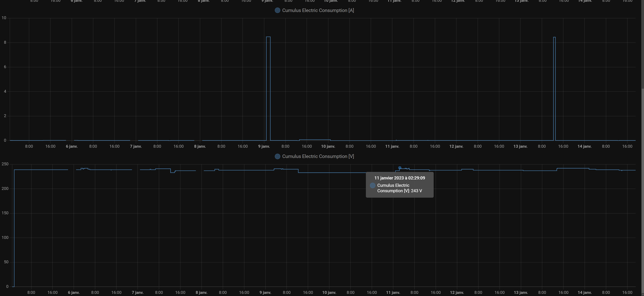Click the '9 janv.' label under the ampere chart
This screenshot has height=296, width=644.
(x=264, y=146)
